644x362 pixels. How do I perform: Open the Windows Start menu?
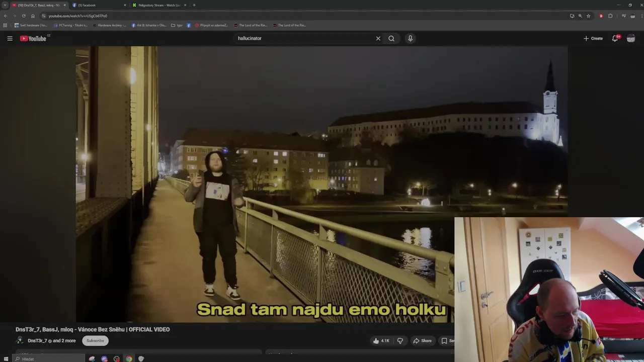click(x=6, y=359)
